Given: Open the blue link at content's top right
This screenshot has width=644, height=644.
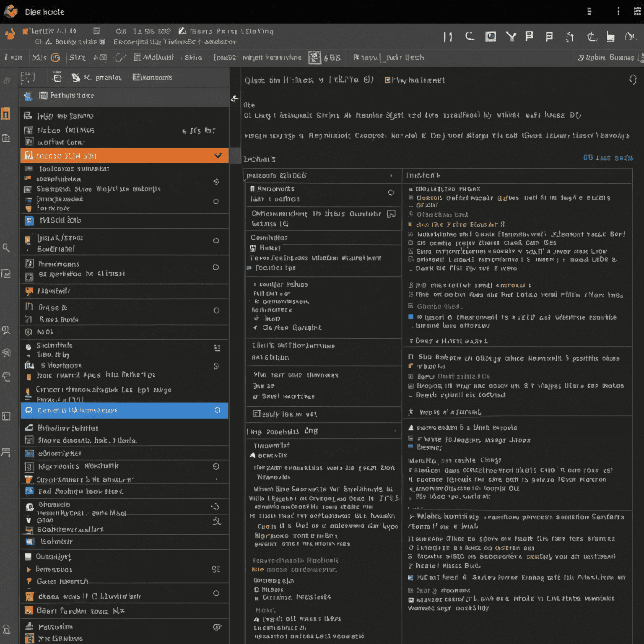Looking at the screenshot, I should [x=608, y=158].
